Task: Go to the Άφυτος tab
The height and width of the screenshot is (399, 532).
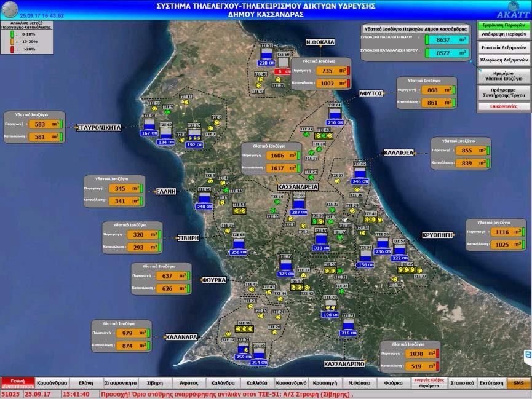Action: (x=189, y=383)
